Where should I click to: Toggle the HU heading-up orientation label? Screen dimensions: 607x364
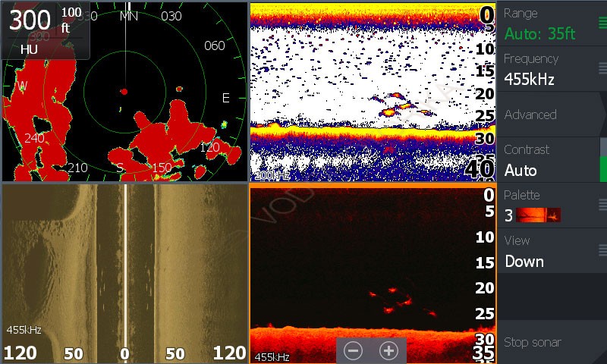point(29,49)
